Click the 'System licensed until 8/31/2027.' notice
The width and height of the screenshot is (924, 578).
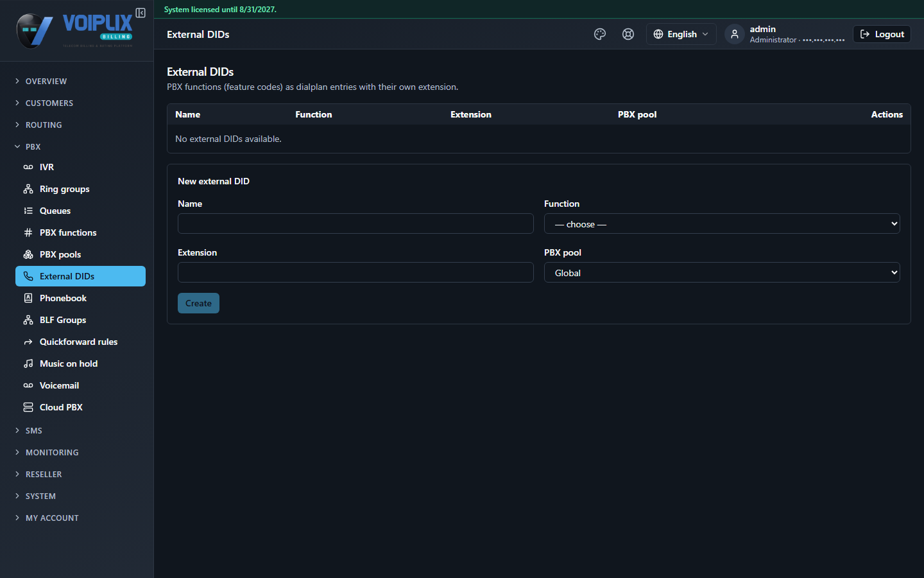tap(220, 10)
